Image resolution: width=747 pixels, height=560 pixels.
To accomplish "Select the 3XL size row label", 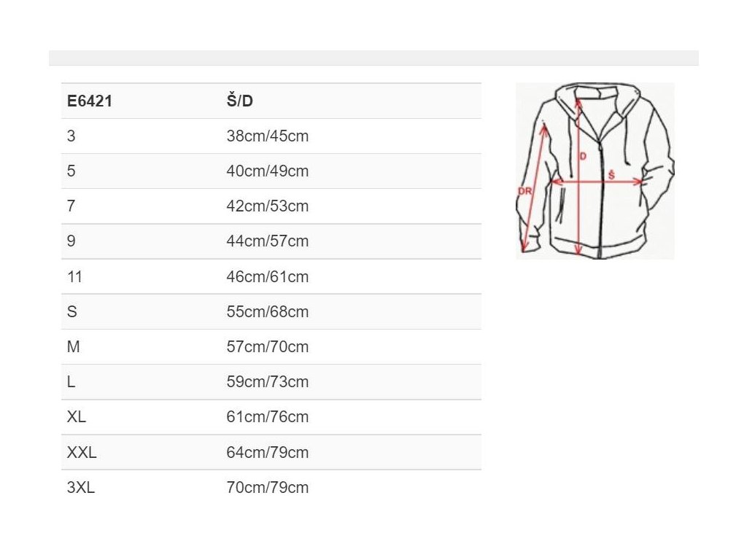I will point(80,488).
